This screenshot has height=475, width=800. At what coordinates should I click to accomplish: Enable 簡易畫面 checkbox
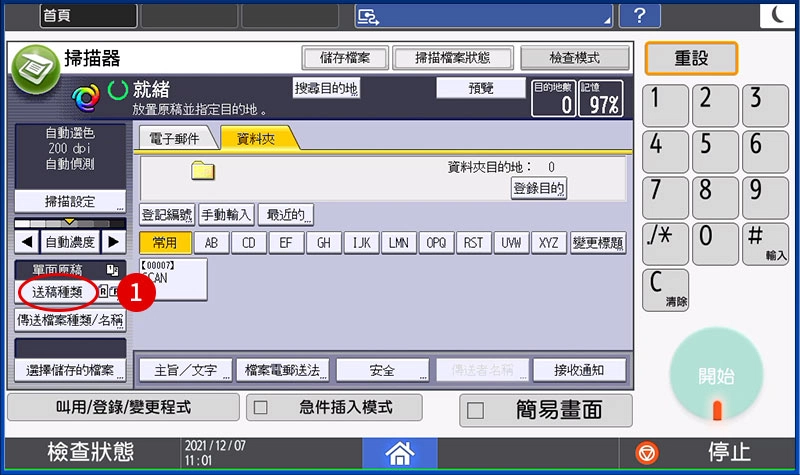click(x=476, y=411)
